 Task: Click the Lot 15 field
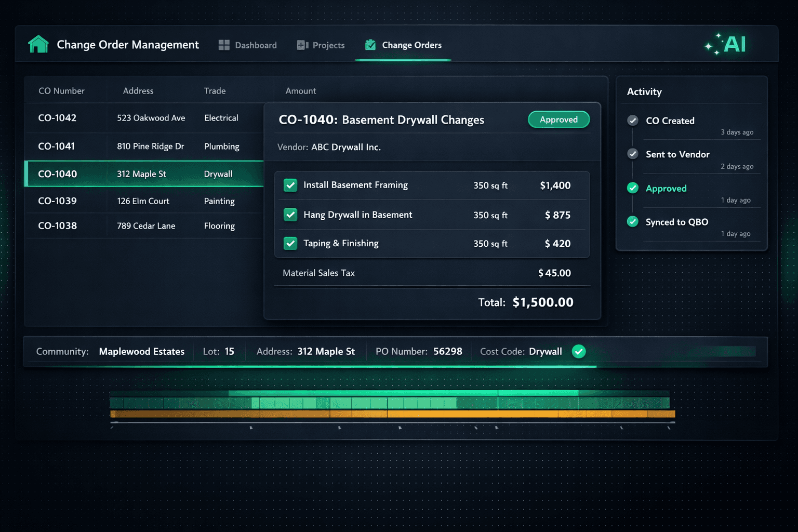[219, 352]
